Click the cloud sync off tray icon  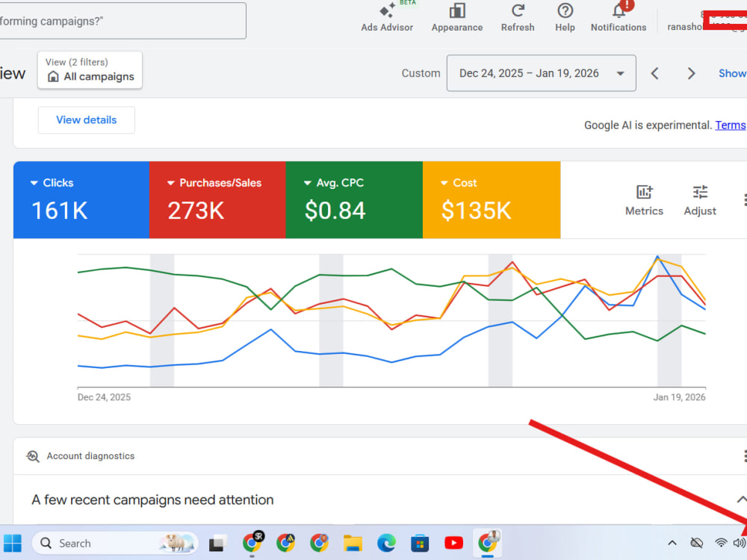click(x=696, y=543)
